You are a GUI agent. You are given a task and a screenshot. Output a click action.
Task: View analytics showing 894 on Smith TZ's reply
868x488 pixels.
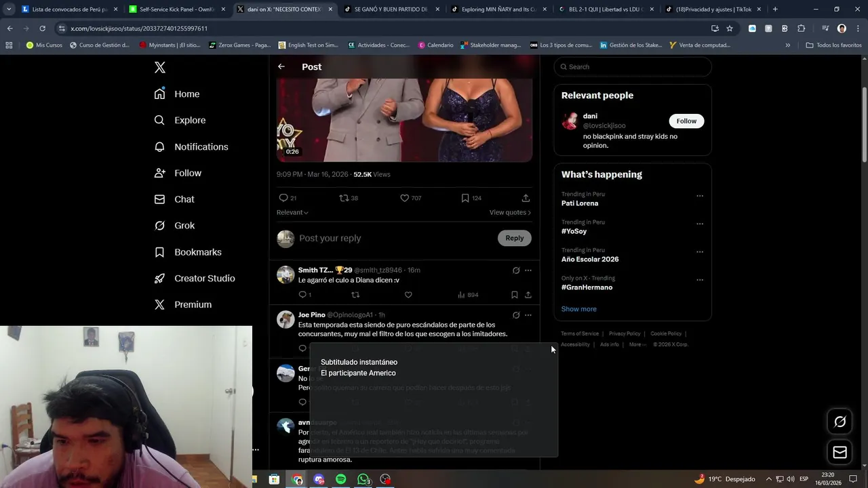pyautogui.click(x=468, y=295)
